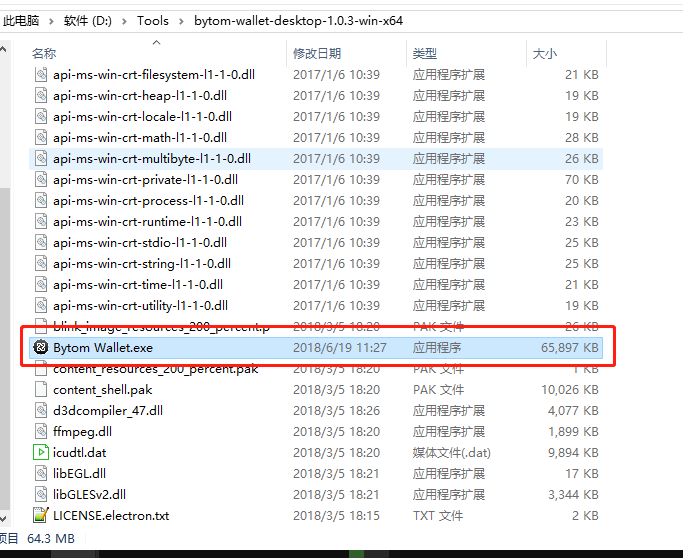The width and height of the screenshot is (683, 558).
Task: Select the file icudtl.dat
Action: point(80,452)
